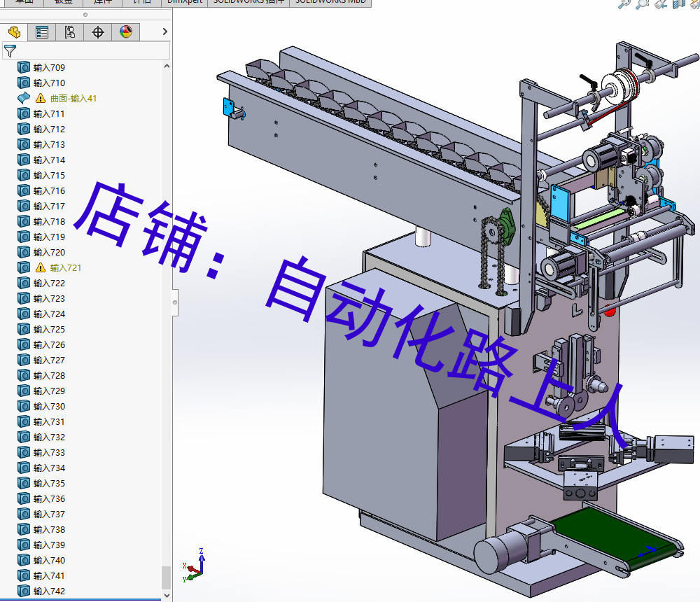Select tree item 输入733

pos(49,452)
